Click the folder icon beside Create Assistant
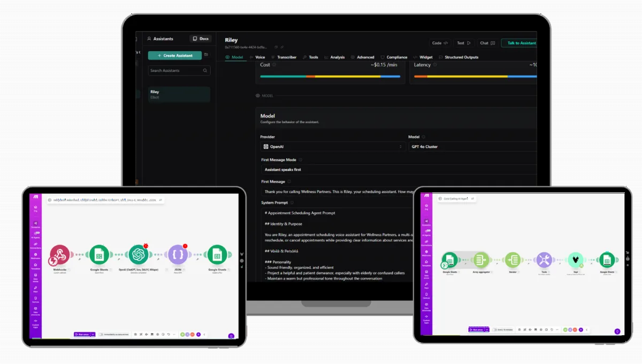Screen dimensions: 642x364 pyautogui.click(x=207, y=55)
